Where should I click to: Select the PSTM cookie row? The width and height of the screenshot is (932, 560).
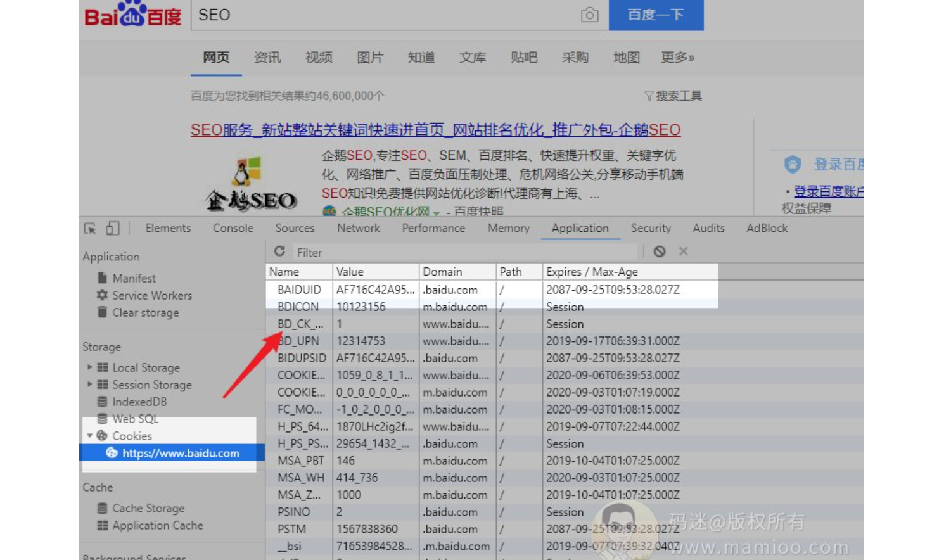click(x=564, y=529)
